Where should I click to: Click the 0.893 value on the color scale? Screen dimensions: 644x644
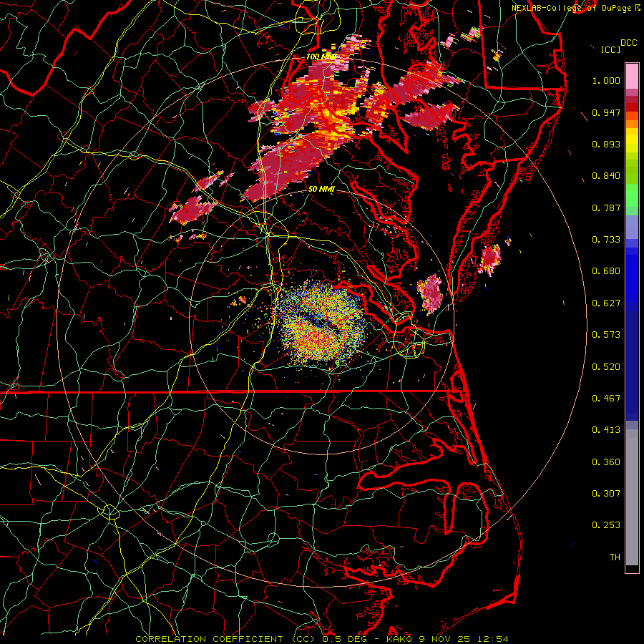(x=606, y=144)
